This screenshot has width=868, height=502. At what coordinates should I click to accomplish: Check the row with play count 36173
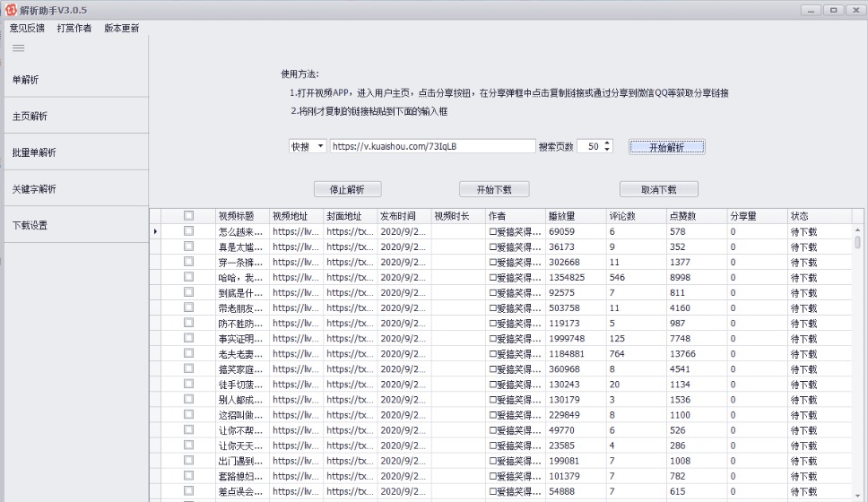point(189,247)
